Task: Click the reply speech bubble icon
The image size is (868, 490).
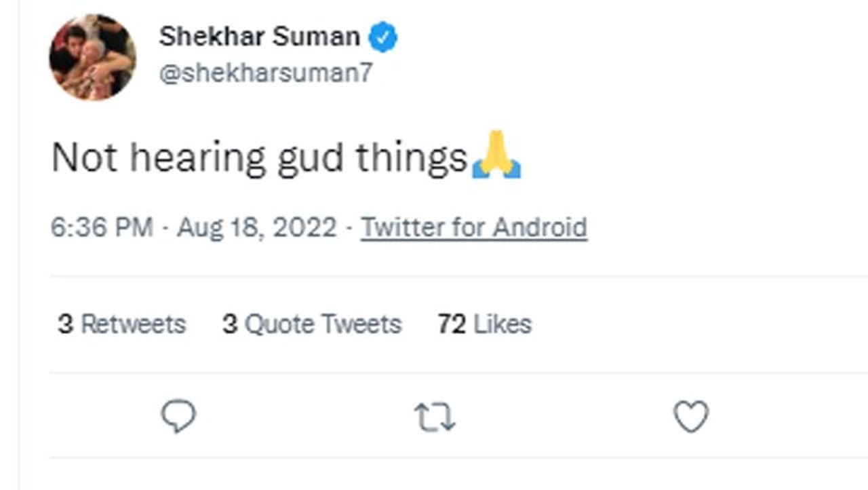Action: click(x=178, y=415)
